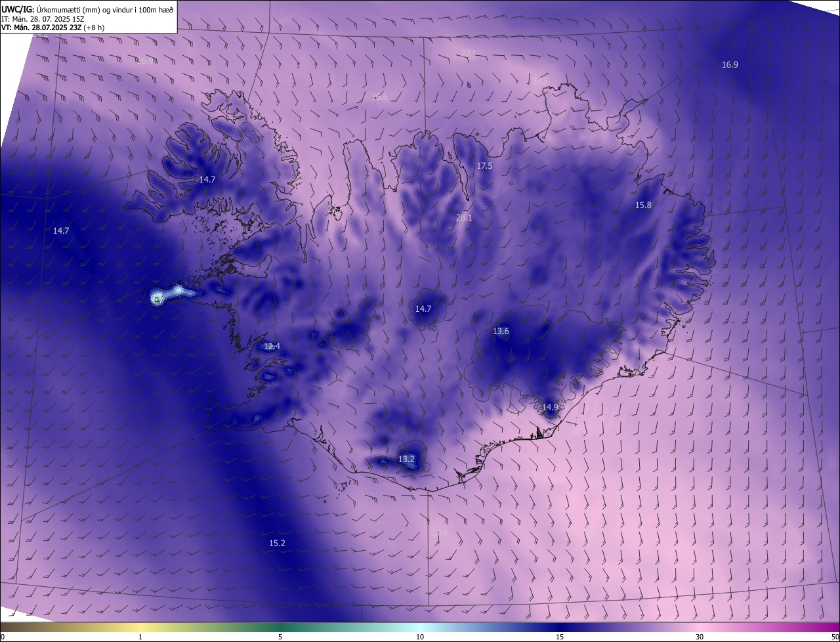Click the 14.7 value inside the central glacier outline
Screen dimensions: 840x642
pyautogui.click(x=423, y=309)
